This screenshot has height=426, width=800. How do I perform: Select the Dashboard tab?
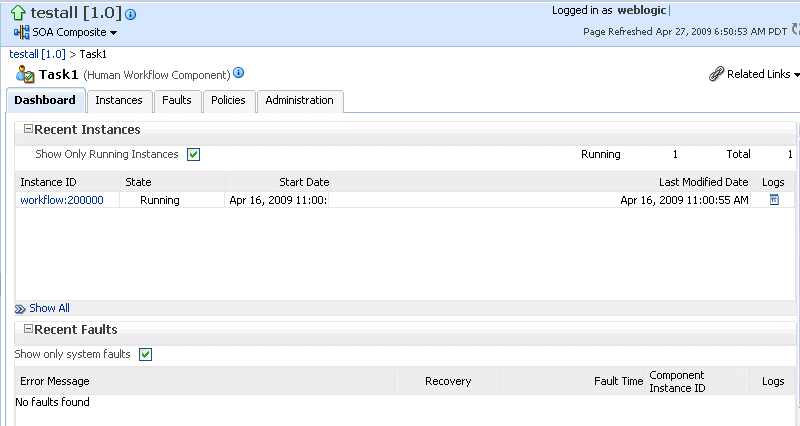(x=45, y=100)
